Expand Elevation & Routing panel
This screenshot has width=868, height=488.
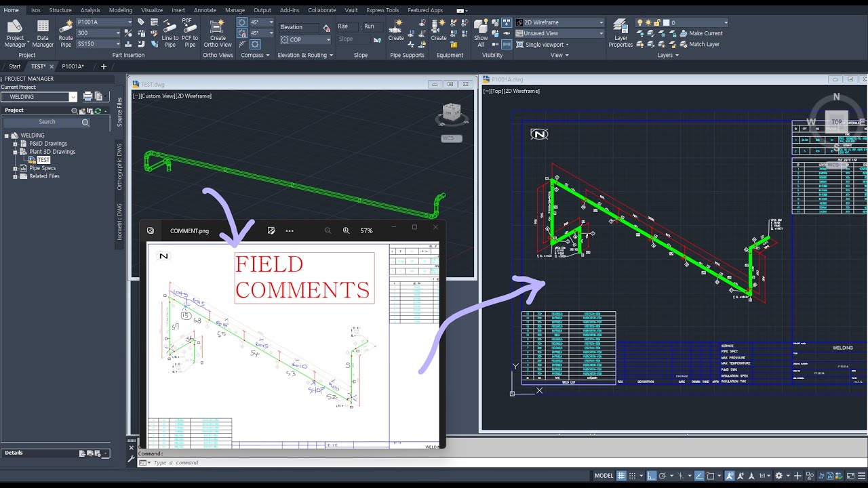pos(305,55)
